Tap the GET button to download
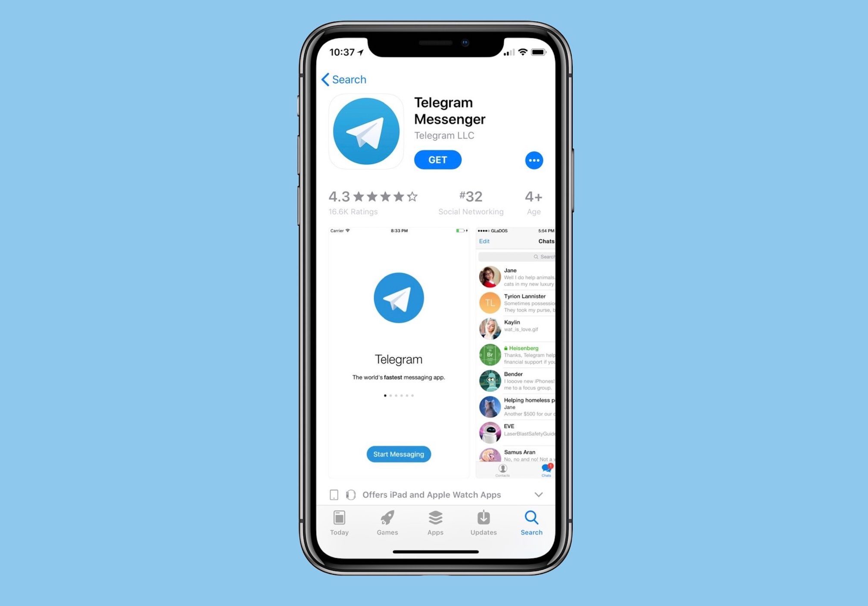868x606 pixels. click(x=438, y=159)
